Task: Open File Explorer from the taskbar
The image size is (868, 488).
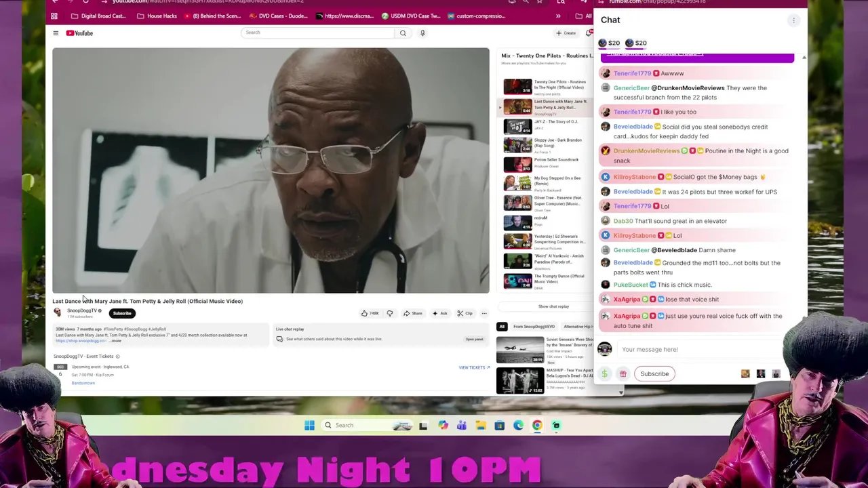Action: 481,425
